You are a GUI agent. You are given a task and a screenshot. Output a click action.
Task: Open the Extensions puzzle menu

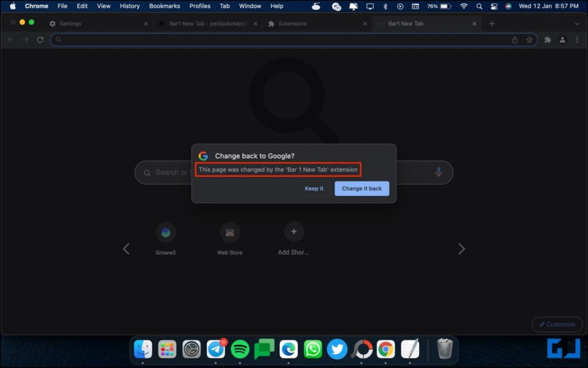click(x=547, y=40)
